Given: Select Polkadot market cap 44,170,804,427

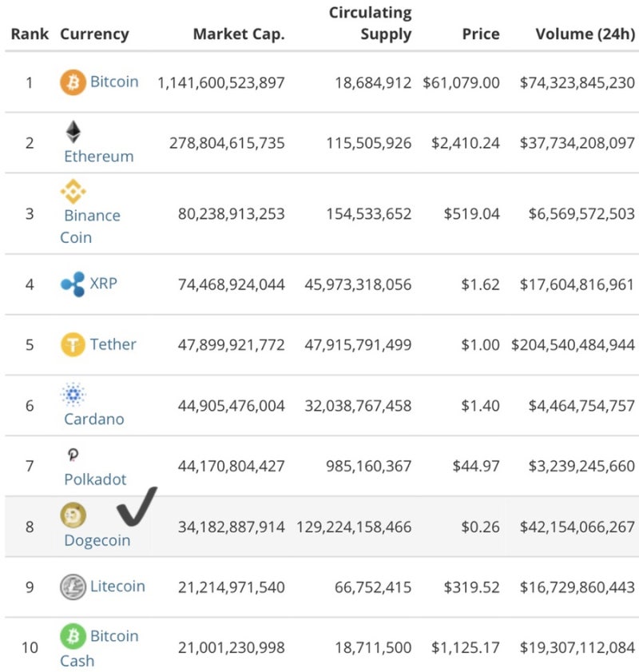Looking at the screenshot, I should pos(232,467).
